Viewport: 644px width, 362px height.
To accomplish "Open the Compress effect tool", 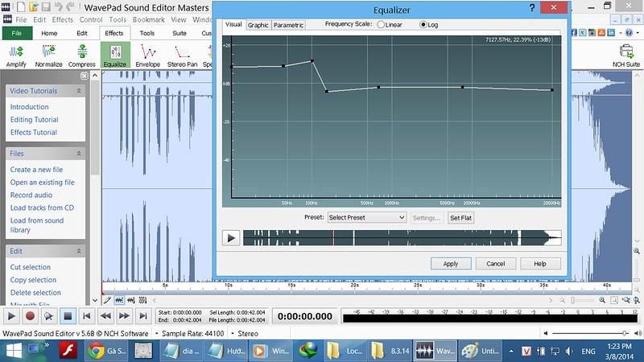I will point(81,53).
